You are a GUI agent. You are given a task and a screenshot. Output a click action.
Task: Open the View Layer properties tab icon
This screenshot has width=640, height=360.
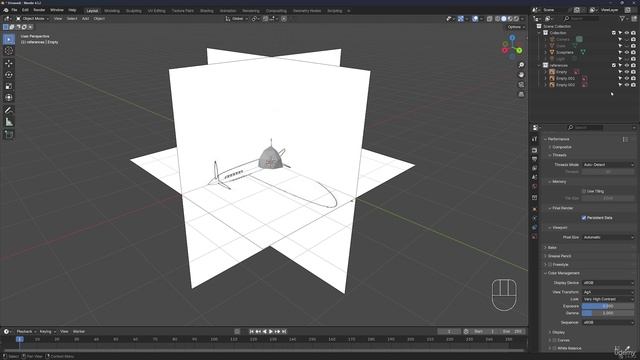tap(535, 168)
